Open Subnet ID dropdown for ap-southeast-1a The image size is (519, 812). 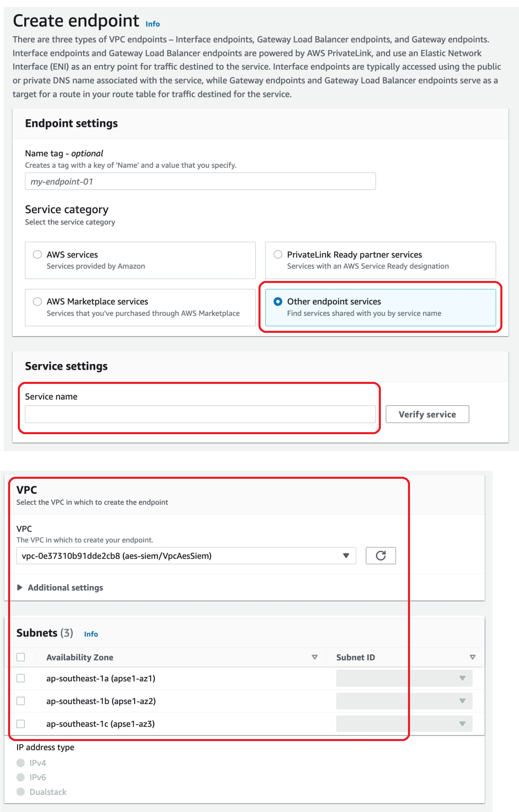click(x=404, y=678)
